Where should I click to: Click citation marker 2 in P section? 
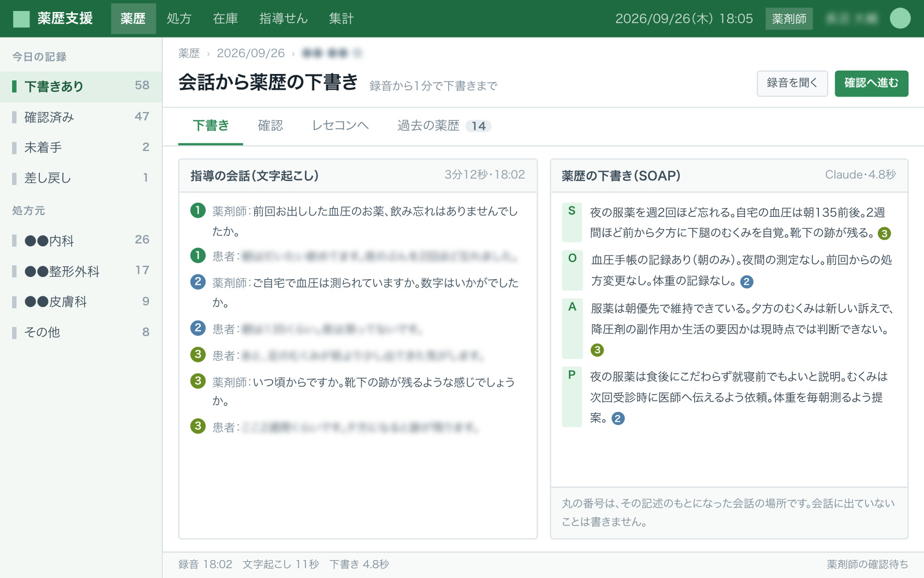pyautogui.click(x=618, y=418)
